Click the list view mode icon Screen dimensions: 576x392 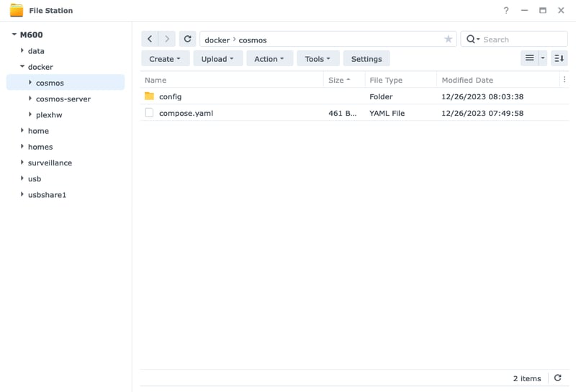[x=529, y=58]
